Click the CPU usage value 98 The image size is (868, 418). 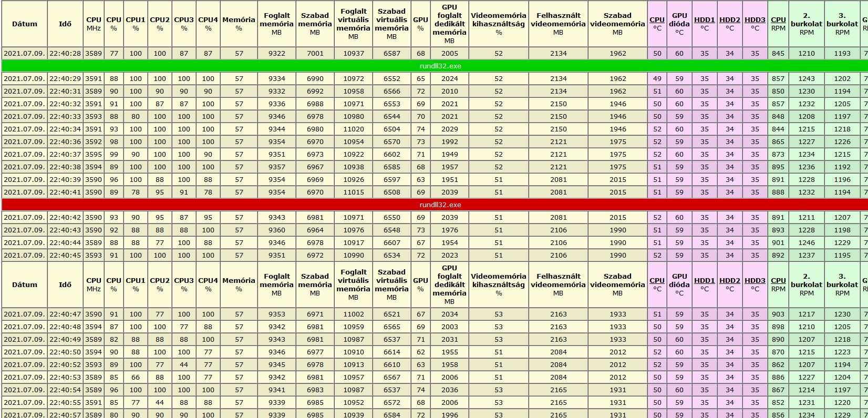[x=114, y=142]
